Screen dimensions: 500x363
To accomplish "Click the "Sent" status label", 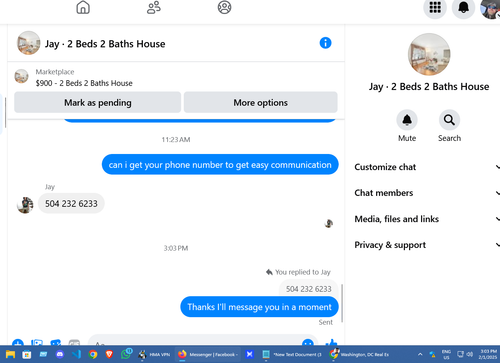I will [326, 322].
